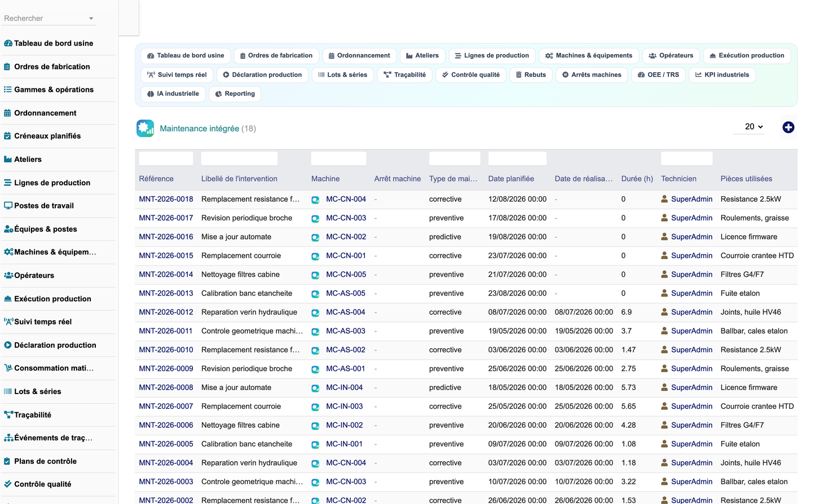Click the machine icon beside MC-CN-004 in MNT-2026-0018 row
Viewport: 815px width, 504px height.
[315, 200]
